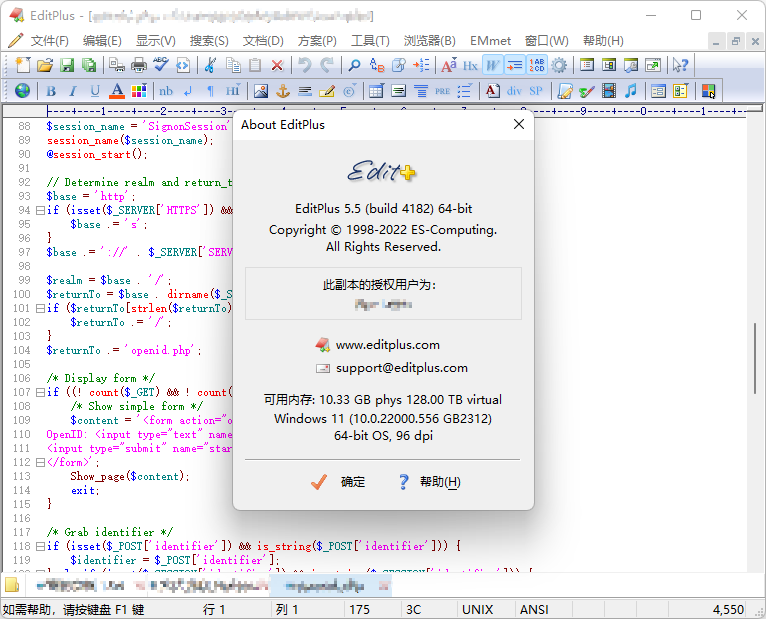Pick a font color with the red A icon
Viewport: 766px width, 619px height.
[x=117, y=91]
